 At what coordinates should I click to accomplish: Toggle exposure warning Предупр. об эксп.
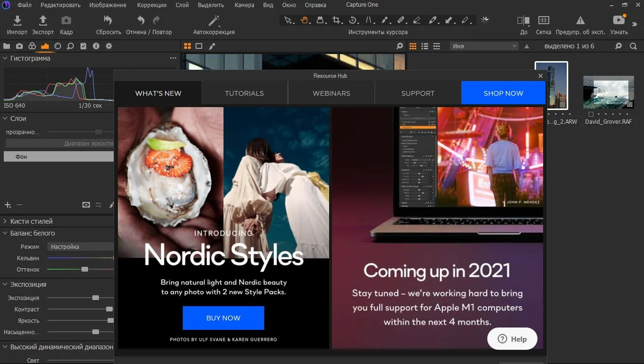[580, 20]
